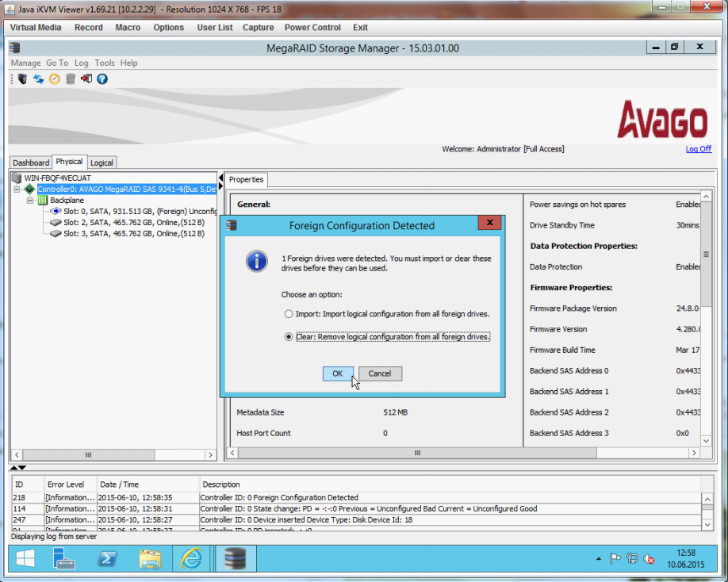728x582 pixels.
Task: Select the Import logical configuration radio button
Action: (289, 314)
